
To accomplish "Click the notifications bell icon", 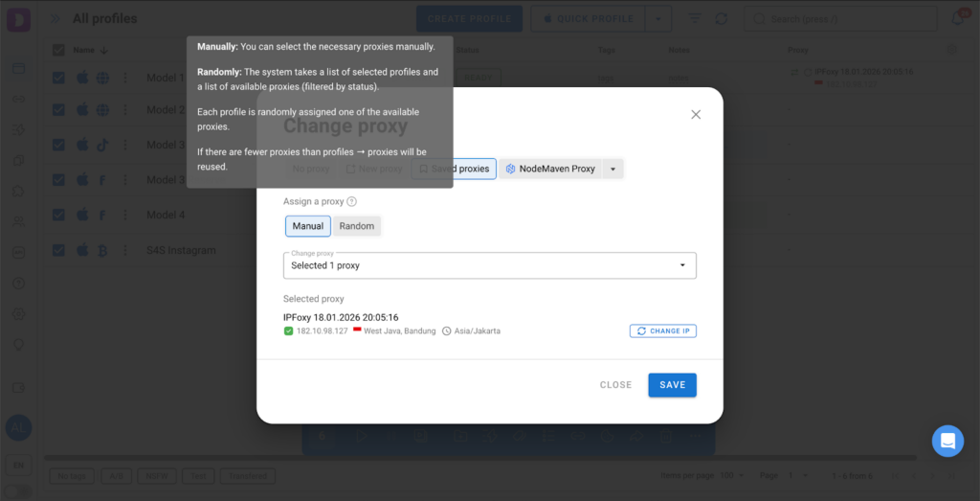I will point(957,18).
